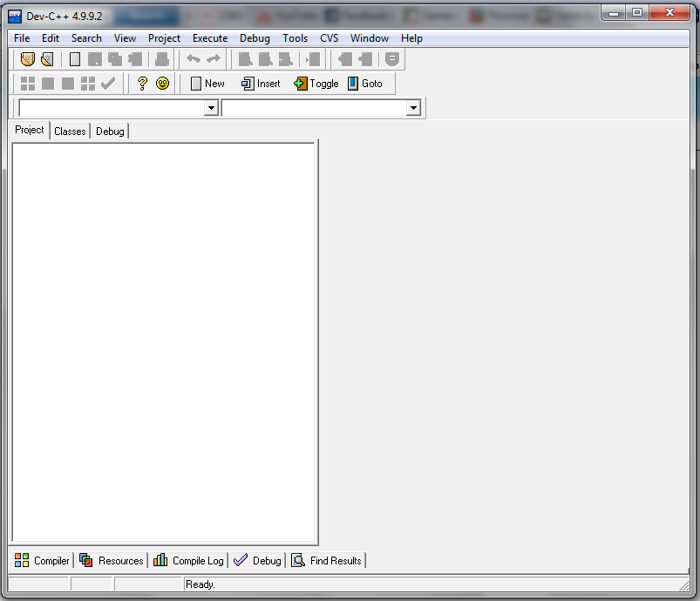Viewport: 700px width, 601px height.
Task: Open the Help question mark icon
Action: [143, 84]
